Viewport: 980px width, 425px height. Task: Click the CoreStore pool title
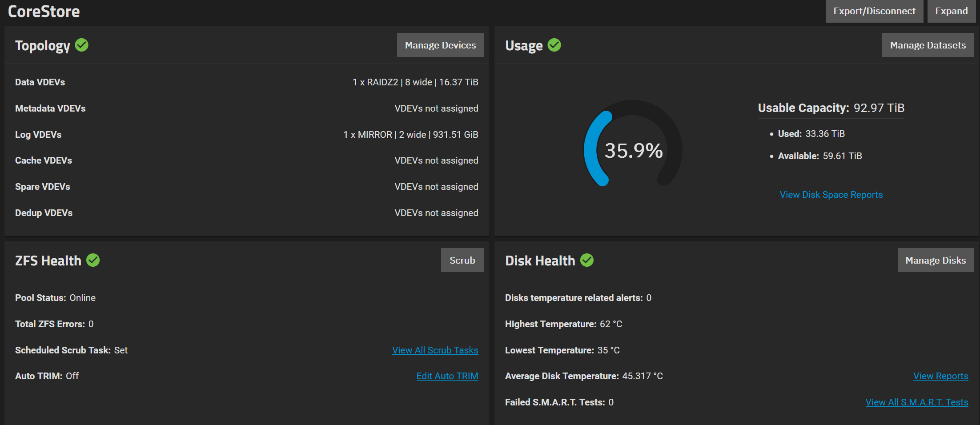43,11
